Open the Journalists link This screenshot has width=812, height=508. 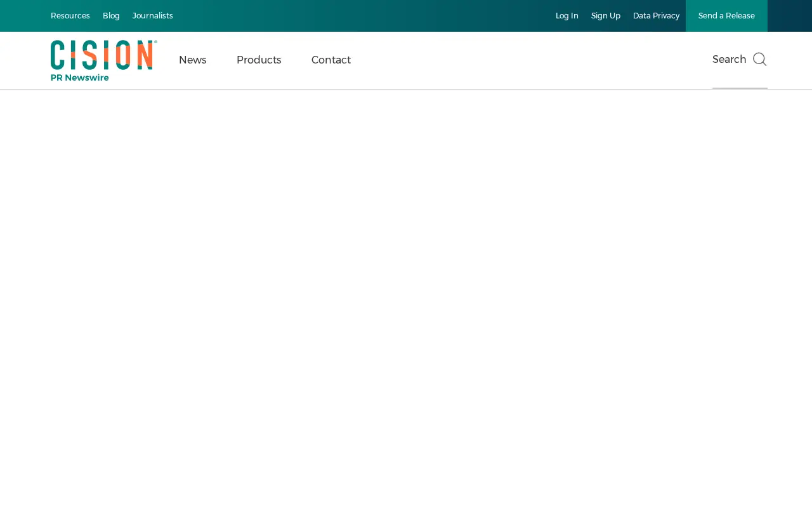click(153, 16)
